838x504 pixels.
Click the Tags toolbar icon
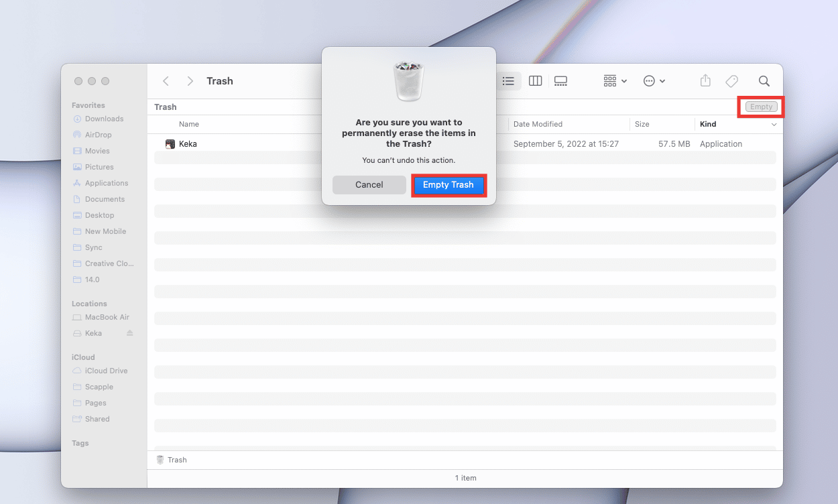tap(732, 81)
